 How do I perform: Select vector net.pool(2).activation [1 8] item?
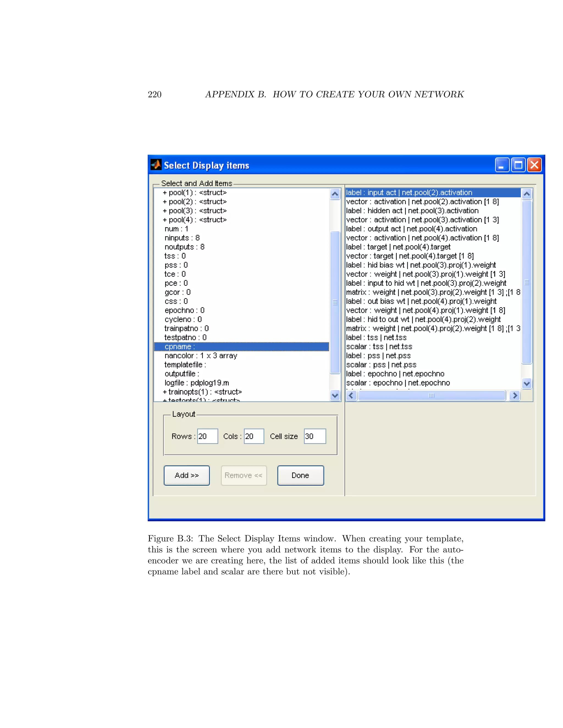(433, 202)
